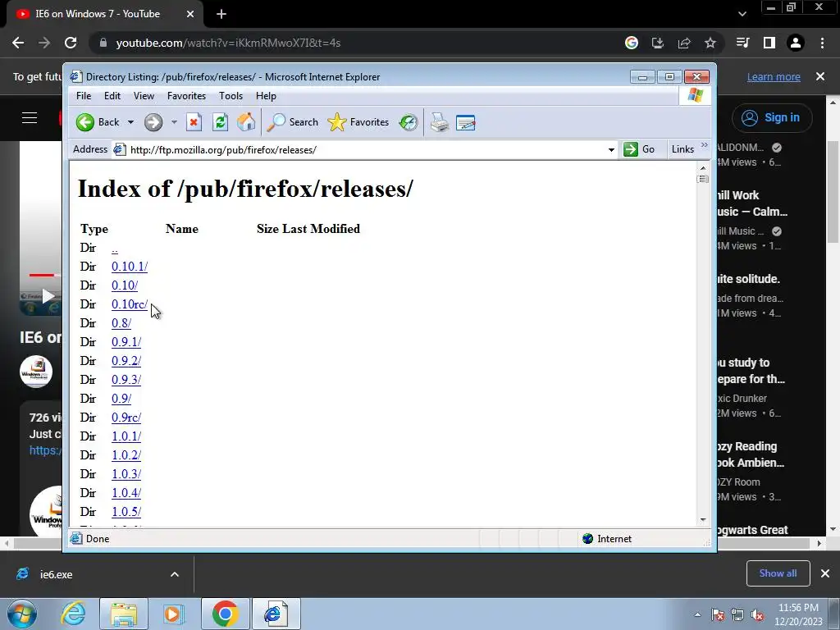Open Chrome install/download page icon
840x630 pixels.
point(658,43)
